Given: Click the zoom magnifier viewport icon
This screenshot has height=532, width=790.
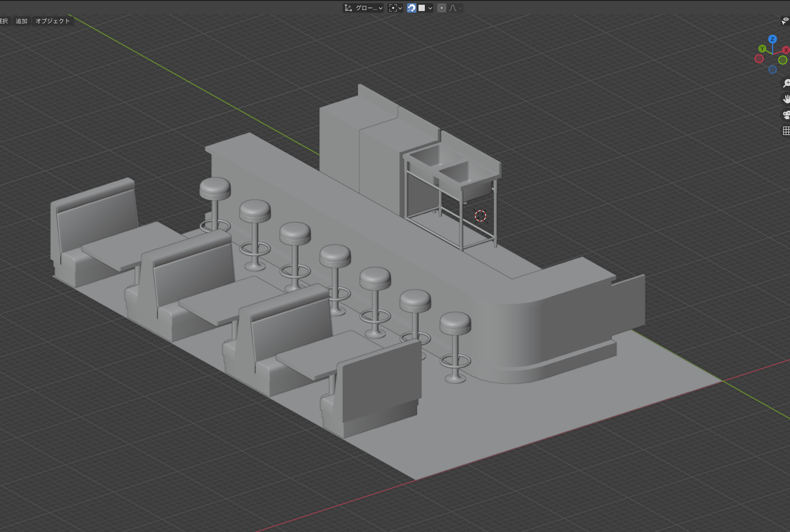Looking at the screenshot, I should click(x=786, y=83).
